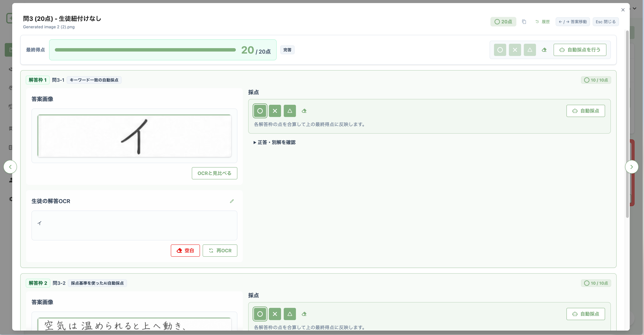Erase the grade for 解答枠 1

pos(304,111)
